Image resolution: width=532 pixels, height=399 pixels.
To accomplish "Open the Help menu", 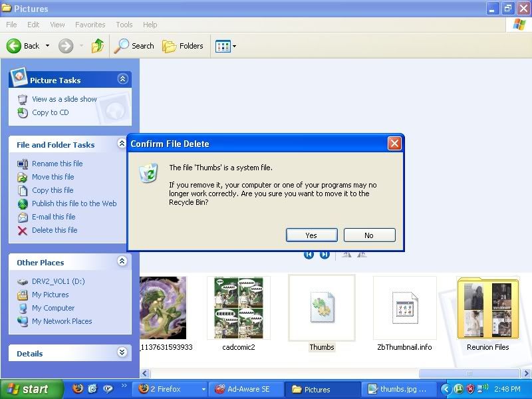I will (150, 25).
